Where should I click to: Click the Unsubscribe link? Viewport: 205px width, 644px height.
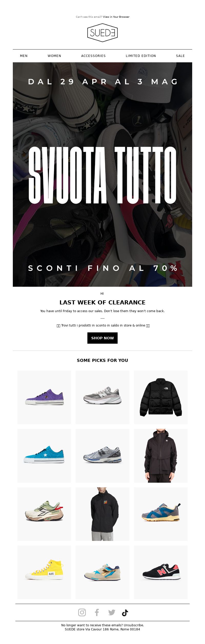tap(134, 625)
